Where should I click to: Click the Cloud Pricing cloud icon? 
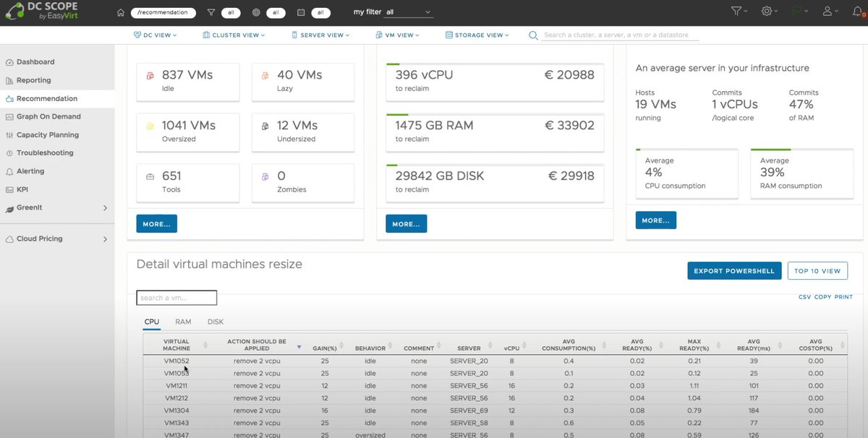click(9, 239)
